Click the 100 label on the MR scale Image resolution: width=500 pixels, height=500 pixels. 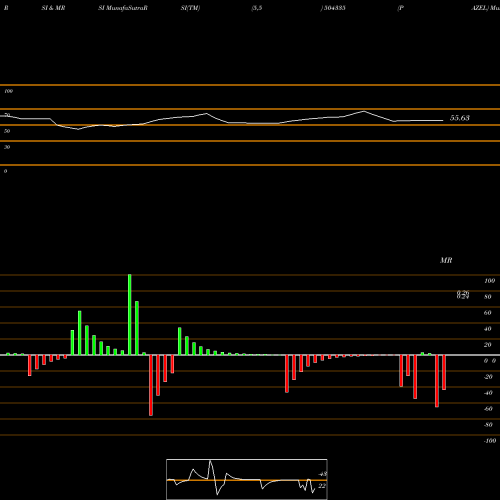click(489, 281)
